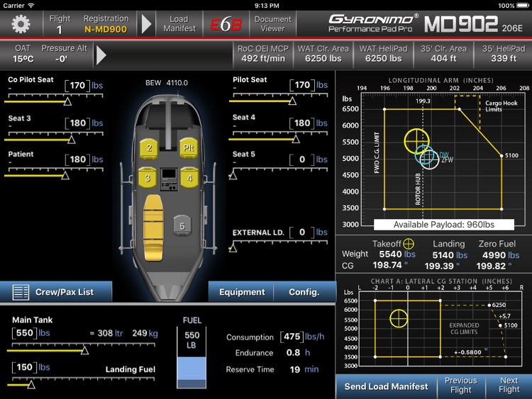The height and width of the screenshot is (399, 532).
Task: Adjust the Main Tank fuel slider
Action: pos(85,351)
